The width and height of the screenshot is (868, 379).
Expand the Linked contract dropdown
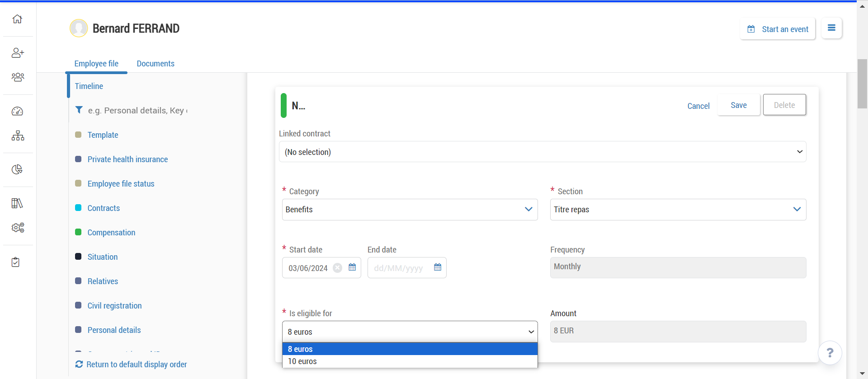[542, 152]
